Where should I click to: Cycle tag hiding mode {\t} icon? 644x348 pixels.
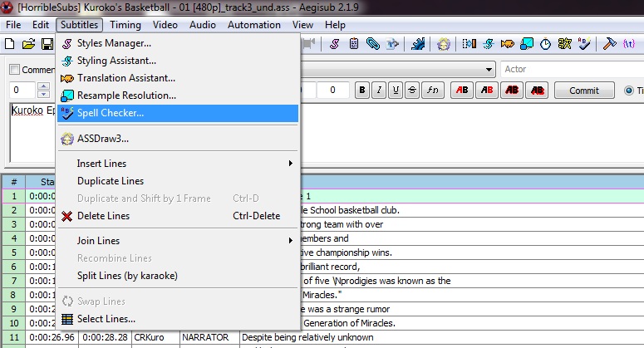point(629,43)
